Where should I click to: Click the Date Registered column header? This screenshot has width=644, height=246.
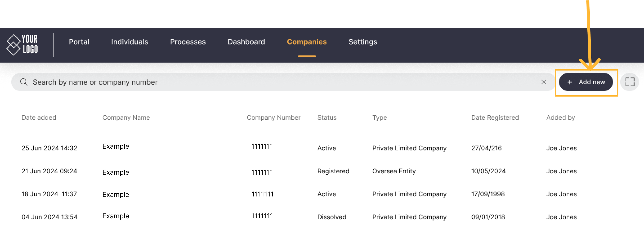(x=495, y=117)
